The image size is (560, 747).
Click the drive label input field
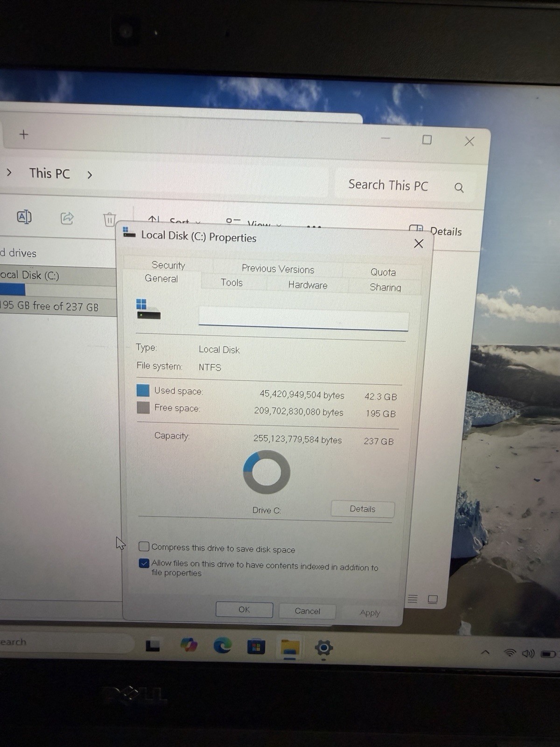303,319
